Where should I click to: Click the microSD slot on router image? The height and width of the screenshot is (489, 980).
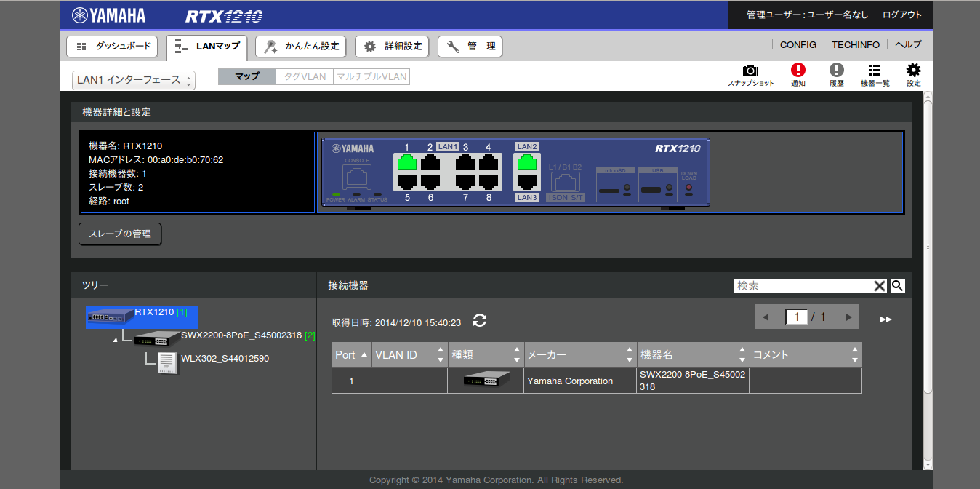(615, 186)
